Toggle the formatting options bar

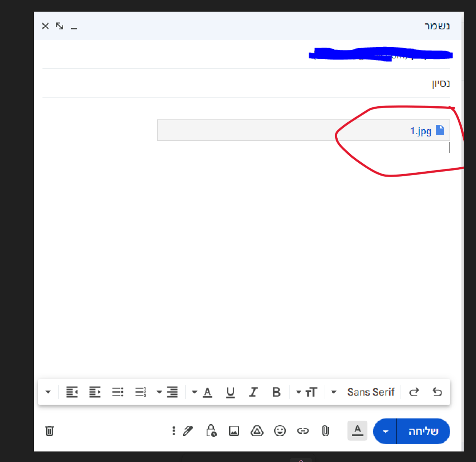pyautogui.click(x=357, y=430)
